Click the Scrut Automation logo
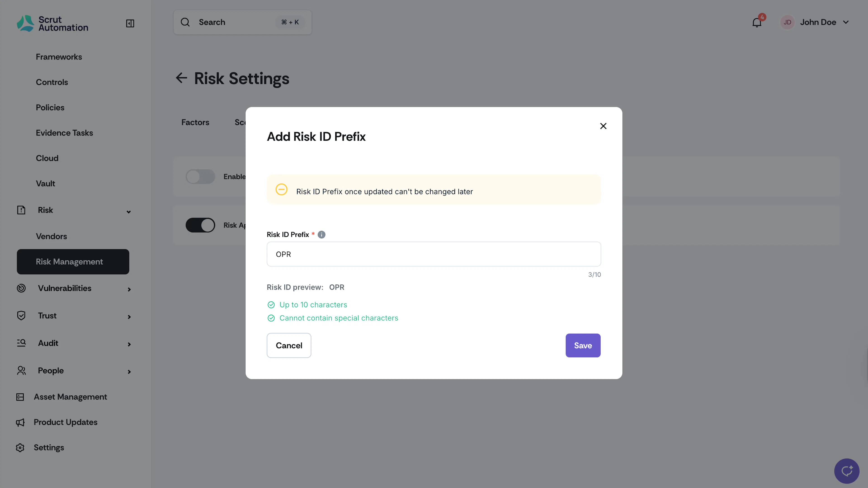 pyautogui.click(x=52, y=23)
